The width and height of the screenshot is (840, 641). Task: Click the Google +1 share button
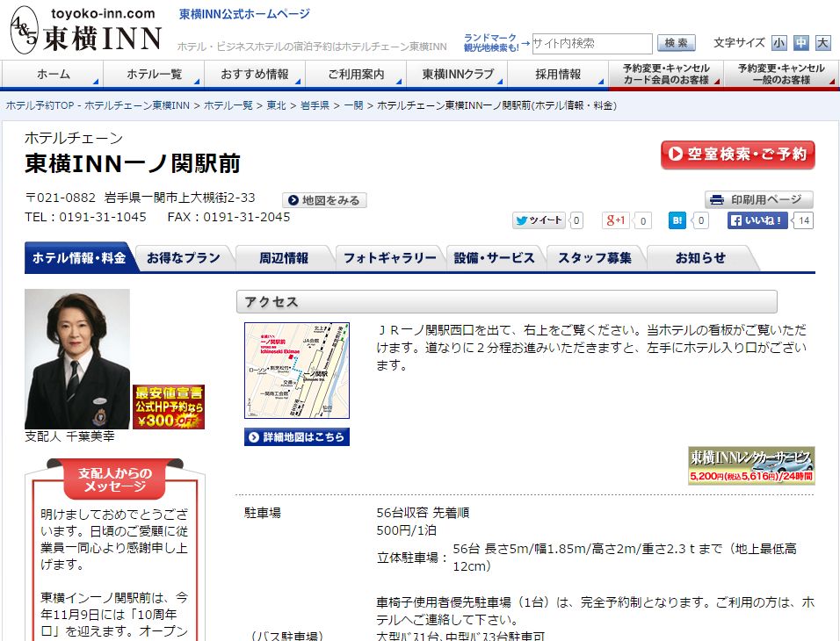pyautogui.click(x=616, y=220)
